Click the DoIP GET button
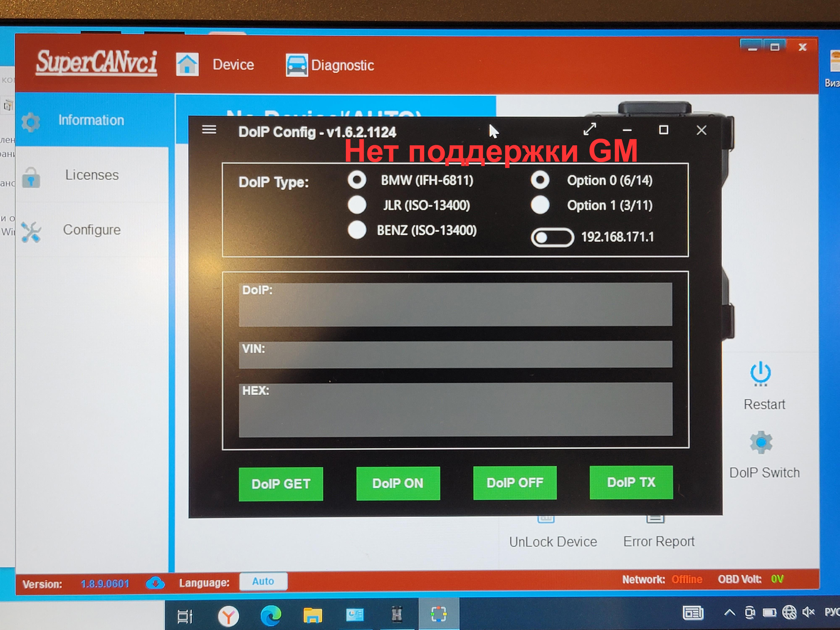Viewport: 840px width, 630px height. pos(281,484)
